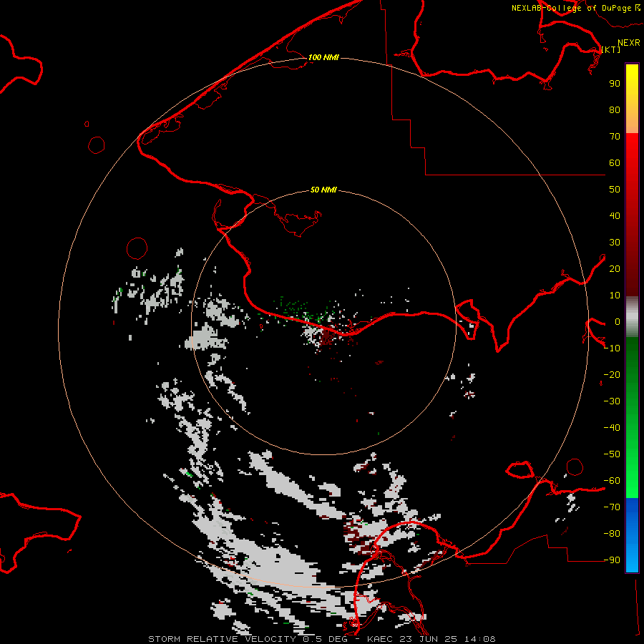Screen dimensions: 644x644
Task: Click the positive 30 knot scale value
Action: (x=615, y=243)
